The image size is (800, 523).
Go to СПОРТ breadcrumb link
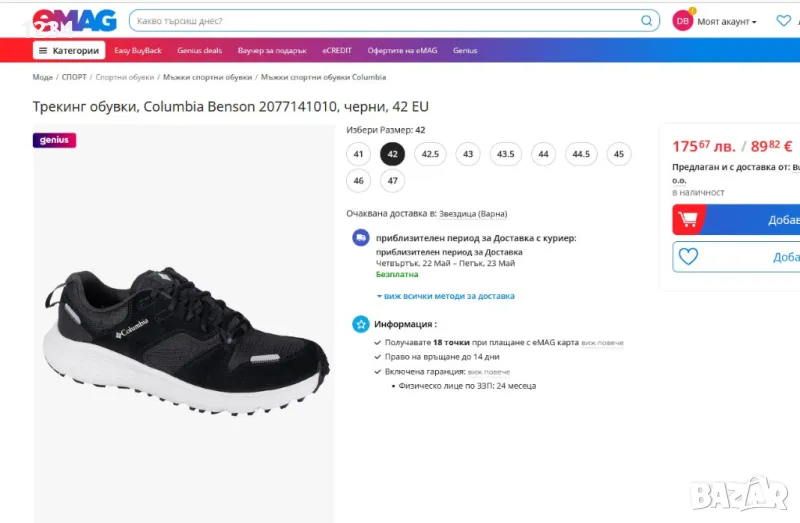click(x=74, y=77)
